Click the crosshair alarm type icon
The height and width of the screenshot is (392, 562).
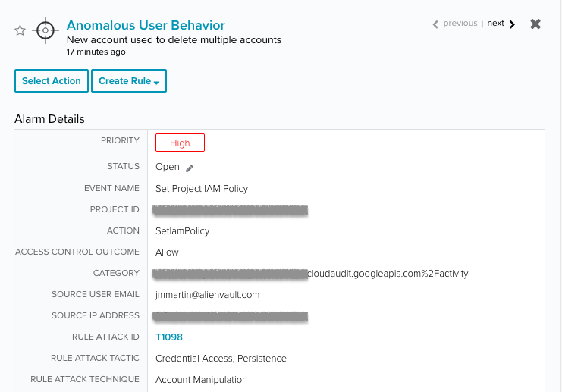click(x=46, y=30)
